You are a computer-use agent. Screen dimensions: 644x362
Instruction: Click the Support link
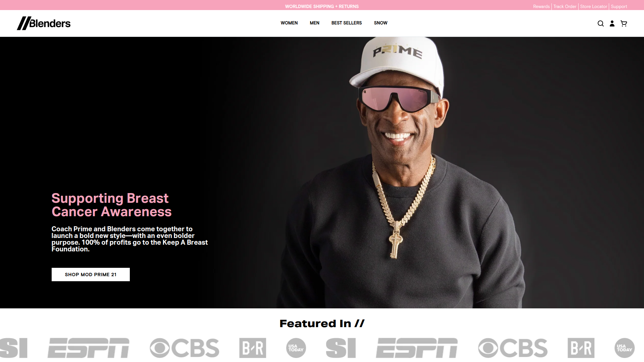[619, 6]
